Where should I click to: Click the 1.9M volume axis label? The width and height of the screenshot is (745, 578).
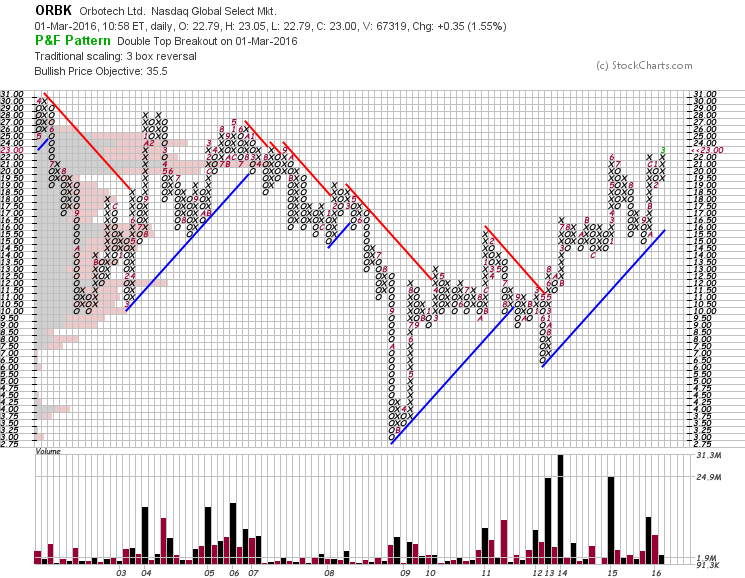tap(707, 558)
